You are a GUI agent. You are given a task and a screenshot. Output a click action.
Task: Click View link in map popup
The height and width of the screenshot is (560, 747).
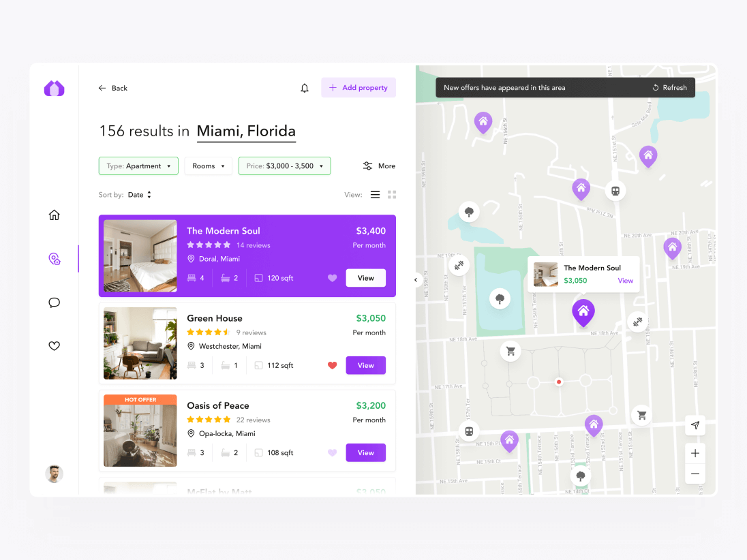point(626,281)
